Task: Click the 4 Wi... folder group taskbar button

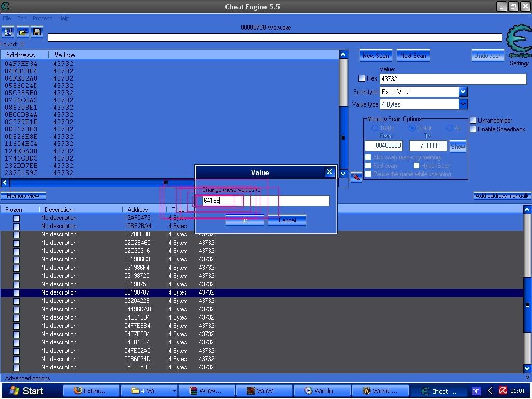Action: click(x=149, y=391)
